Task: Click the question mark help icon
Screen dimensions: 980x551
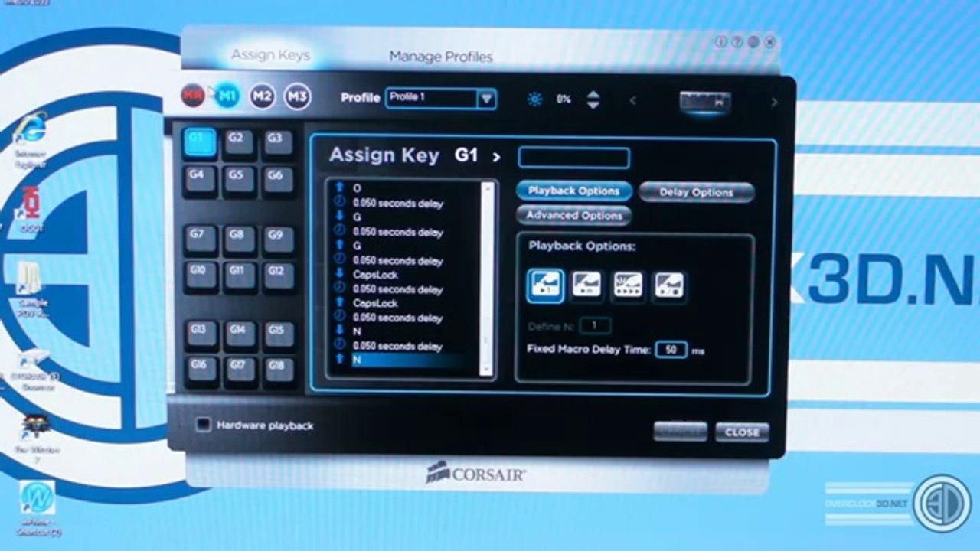Action: point(737,42)
